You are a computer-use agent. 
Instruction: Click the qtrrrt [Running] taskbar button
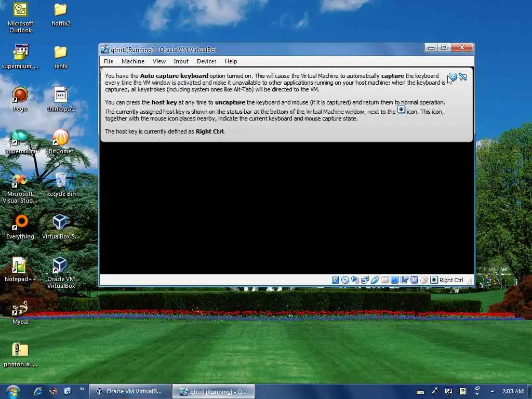pyautogui.click(x=214, y=392)
